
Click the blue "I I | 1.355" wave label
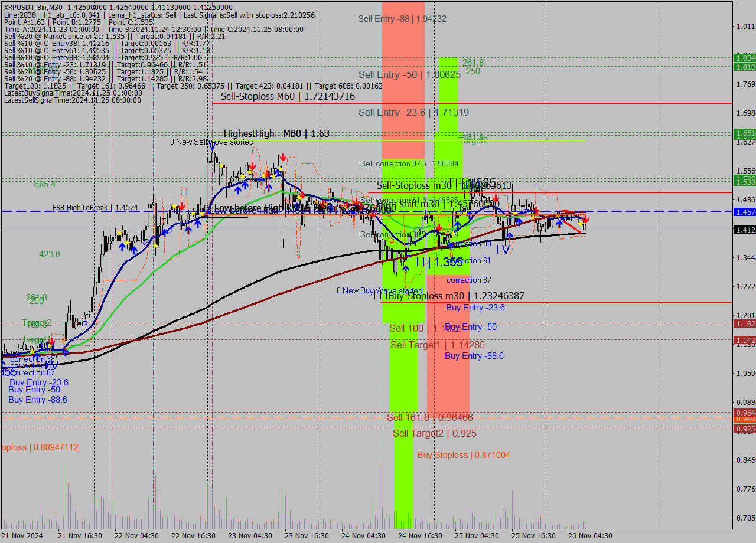(x=439, y=262)
